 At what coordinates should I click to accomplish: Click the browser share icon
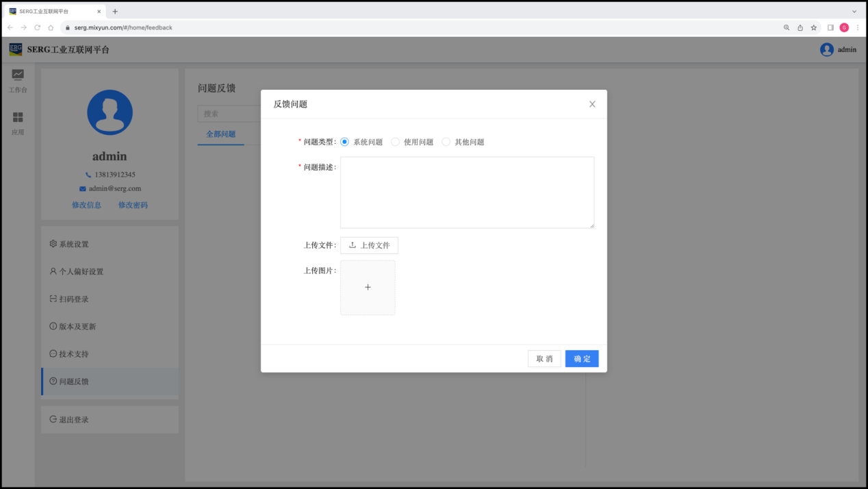[x=800, y=27]
